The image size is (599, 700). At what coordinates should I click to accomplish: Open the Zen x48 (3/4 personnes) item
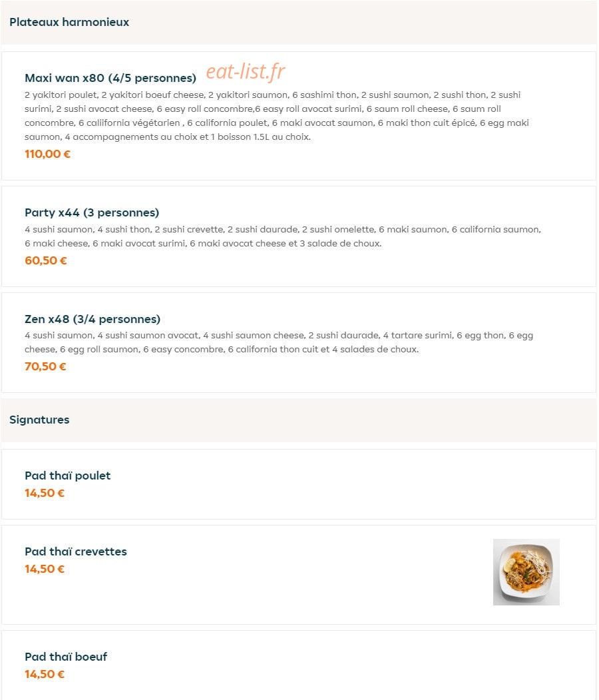coord(93,319)
